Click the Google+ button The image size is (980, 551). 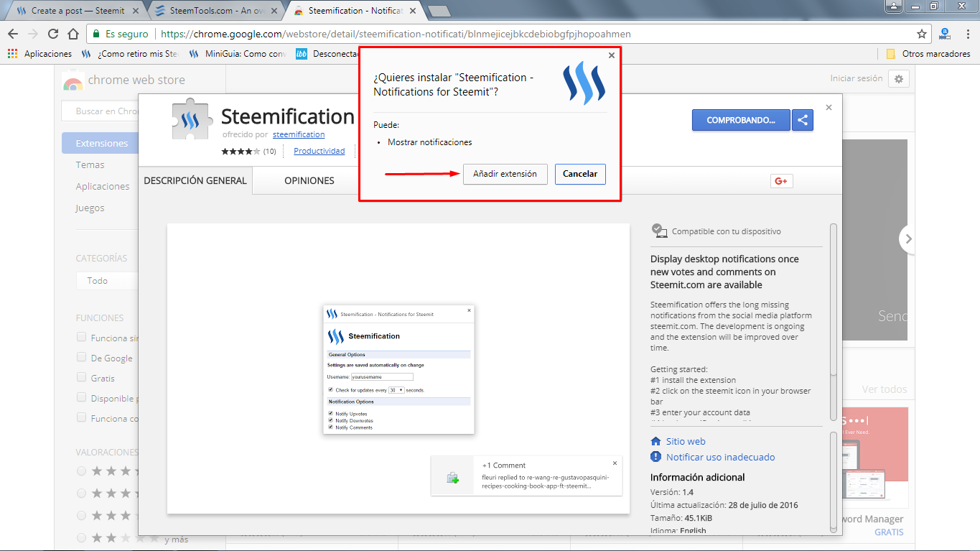pos(781,181)
